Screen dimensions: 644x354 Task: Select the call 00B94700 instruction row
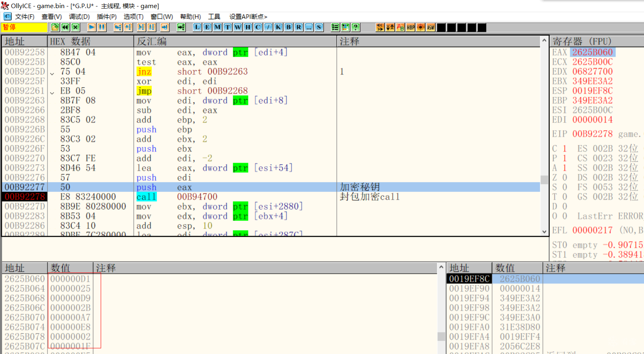(x=271, y=197)
